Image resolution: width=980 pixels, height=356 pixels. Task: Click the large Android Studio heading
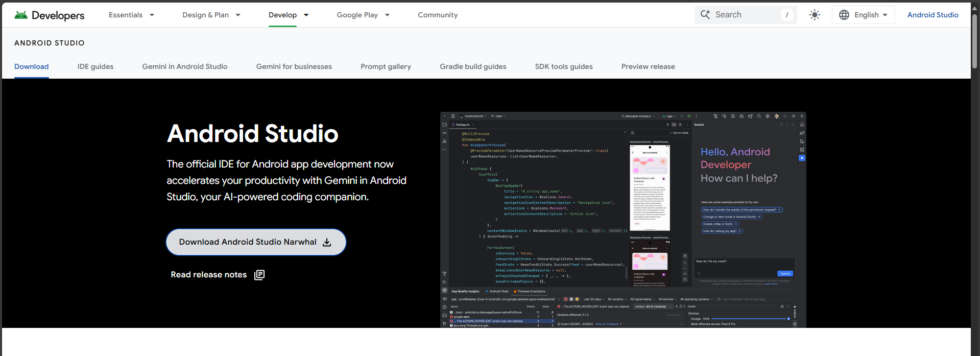253,134
